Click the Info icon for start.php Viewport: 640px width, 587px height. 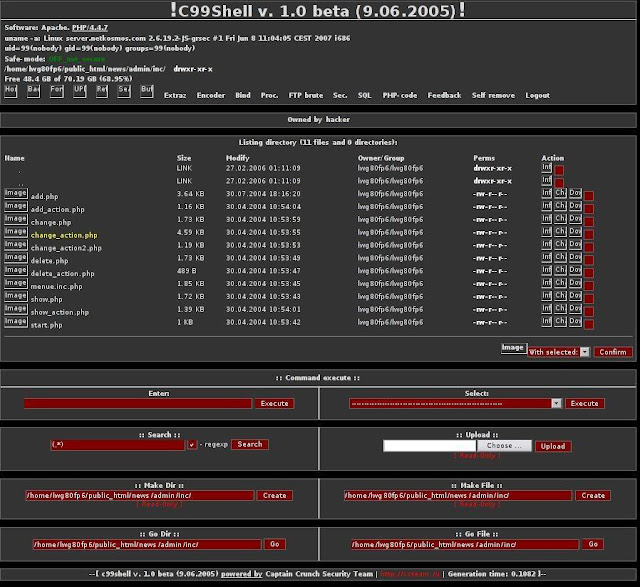(x=547, y=322)
